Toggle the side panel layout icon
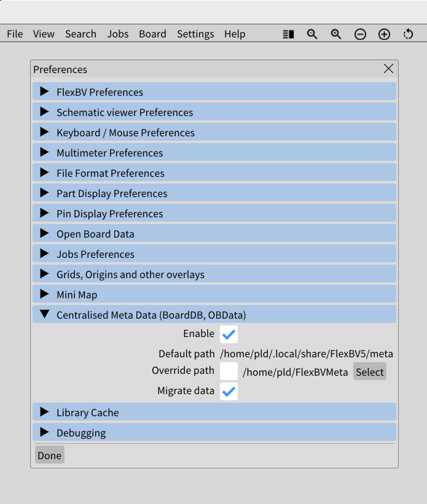This screenshot has height=504, width=427. point(288,34)
